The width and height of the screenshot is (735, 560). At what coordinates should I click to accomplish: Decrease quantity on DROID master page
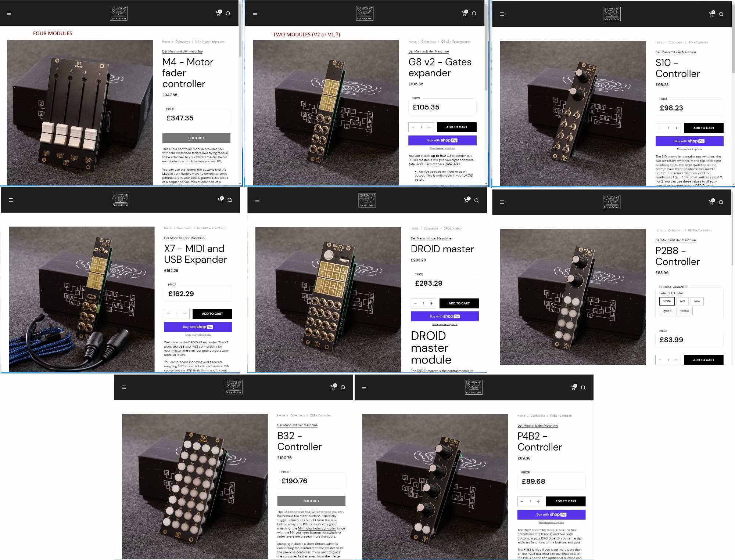415,303
